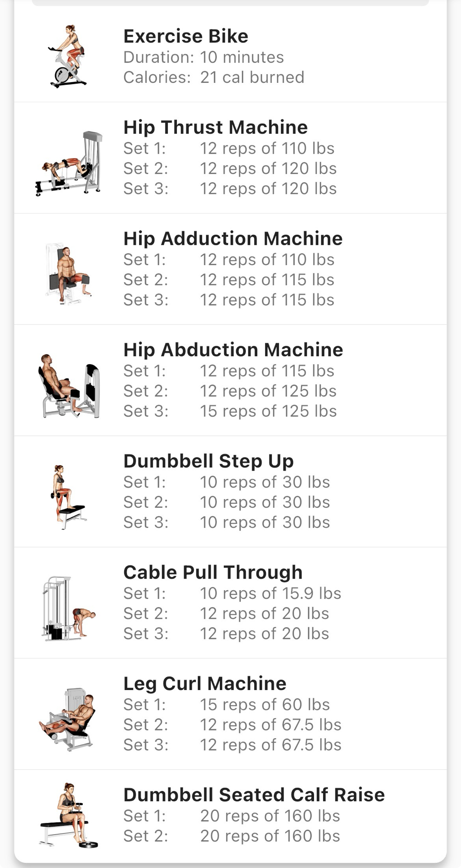
Task: Open the Exercise Bike title
Action: tap(186, 36)
